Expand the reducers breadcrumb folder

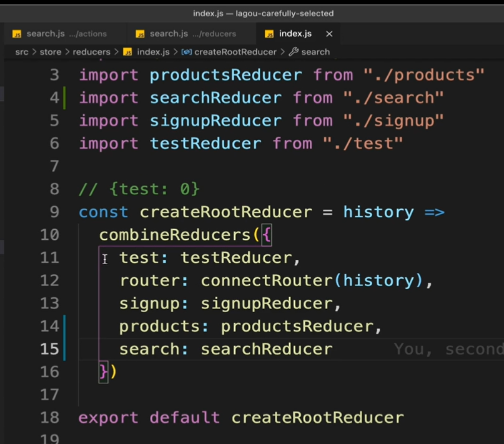point(91,52)
